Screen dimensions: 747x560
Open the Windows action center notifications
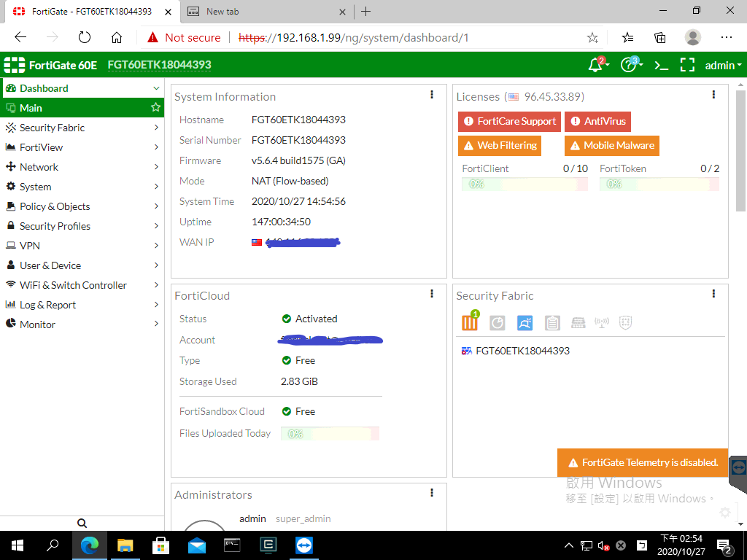click(x=724, y=546)
